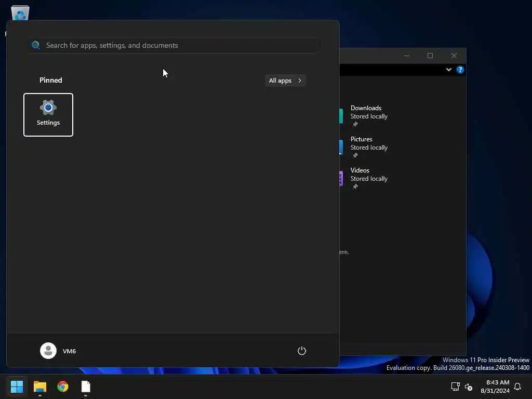Click the pin icon under Downloads

355,124
